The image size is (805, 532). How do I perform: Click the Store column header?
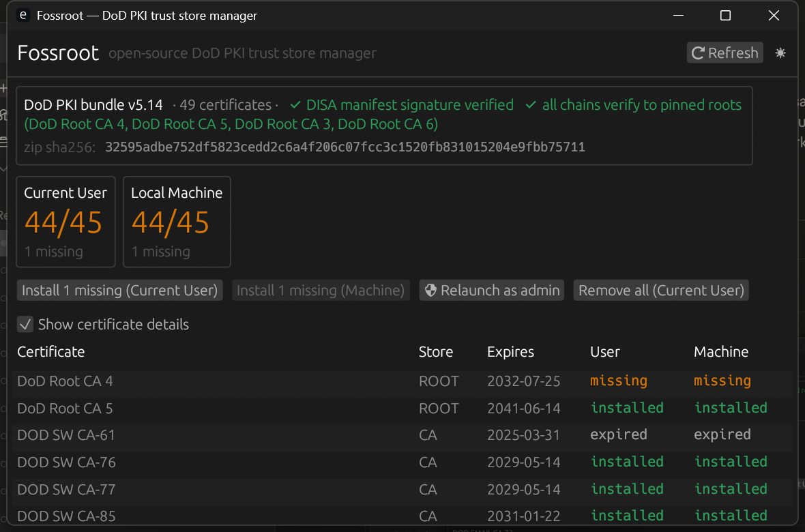click(x=436, y=352)
